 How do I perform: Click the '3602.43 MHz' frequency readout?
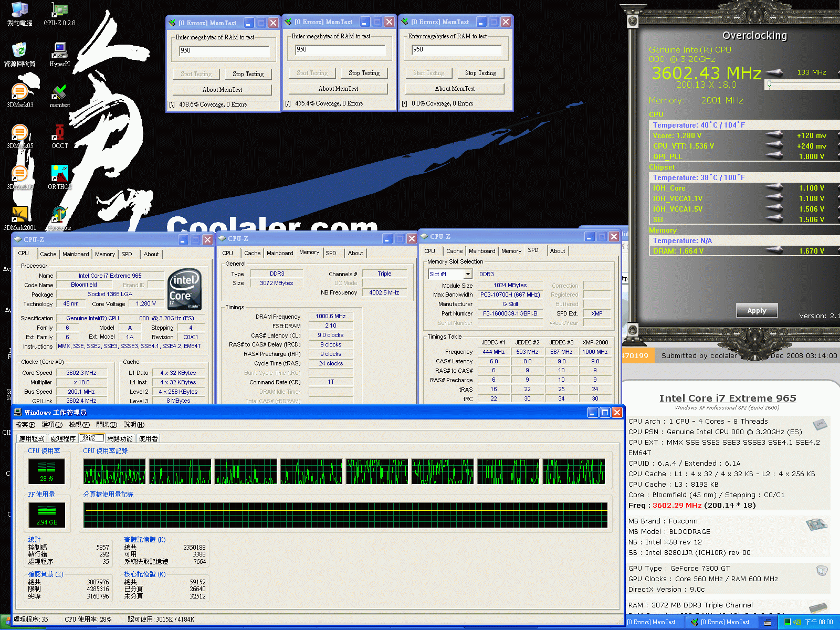[x=707, y=73]
